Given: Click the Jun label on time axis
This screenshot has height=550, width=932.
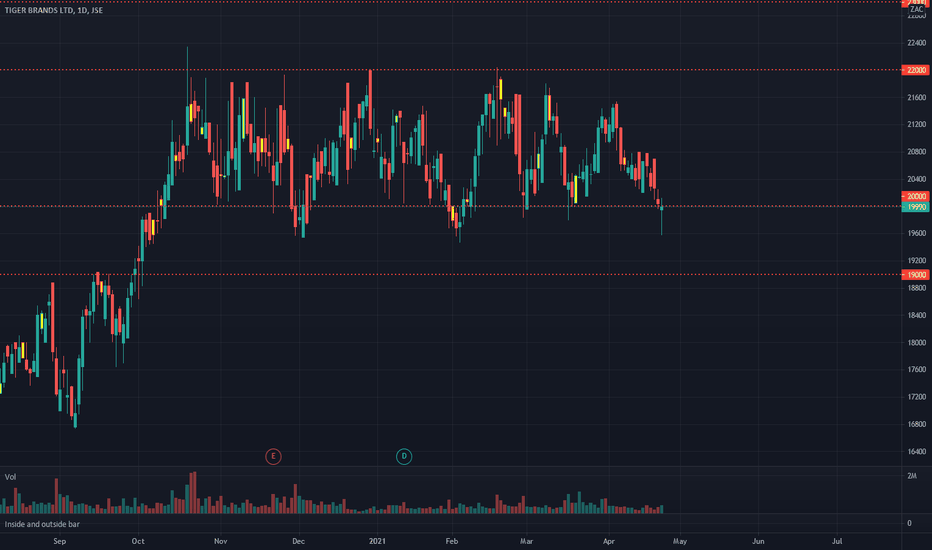Looking at the screenshot, I should pyautogui.click(x=758, y=541).
